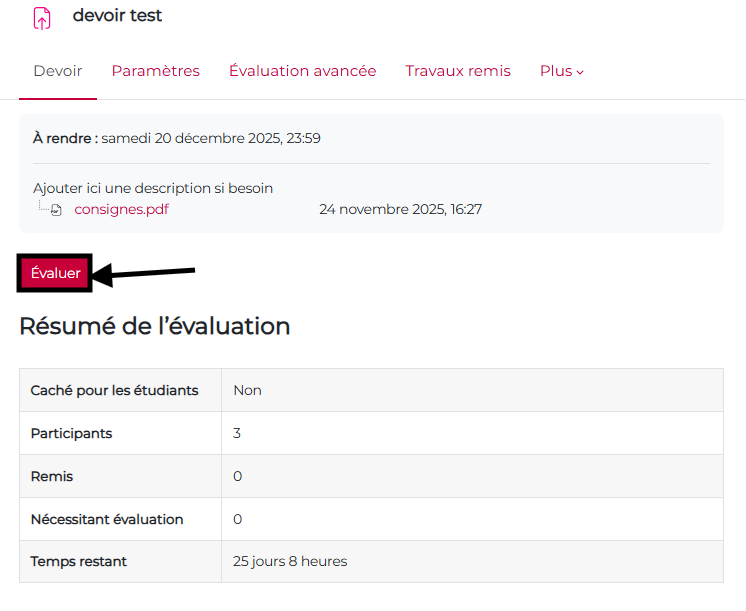Open the Évaluation avancée tab
The width and height of the screenshot is (746, 611).
[x=302, y=71]
